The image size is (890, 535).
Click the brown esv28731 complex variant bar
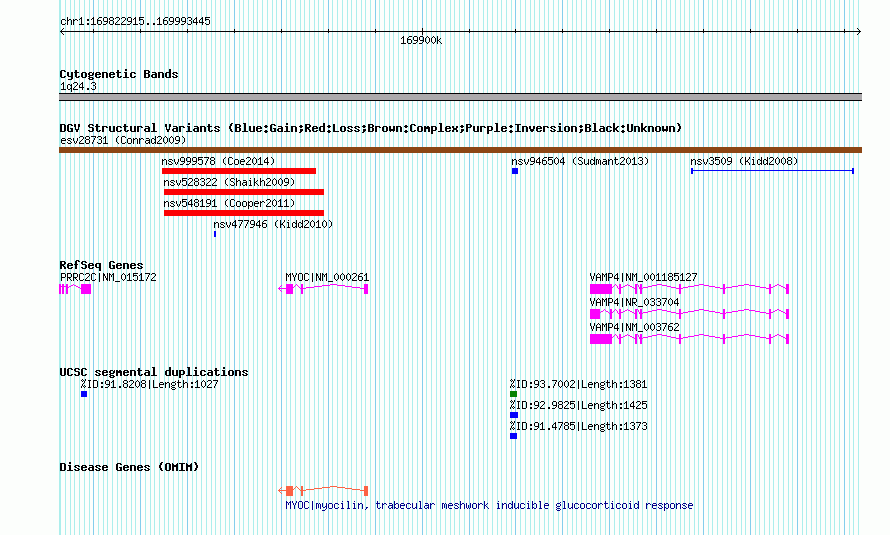tap(460, 150)
